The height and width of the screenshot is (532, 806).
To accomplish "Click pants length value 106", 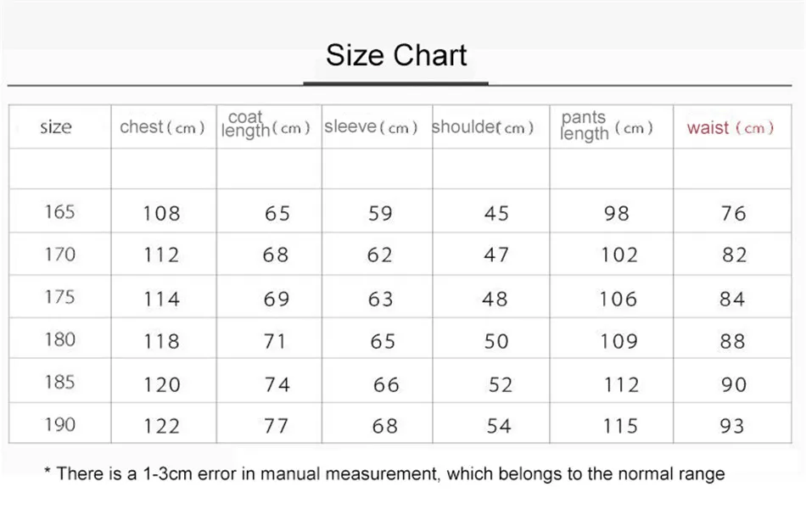I will pos(618,299).
